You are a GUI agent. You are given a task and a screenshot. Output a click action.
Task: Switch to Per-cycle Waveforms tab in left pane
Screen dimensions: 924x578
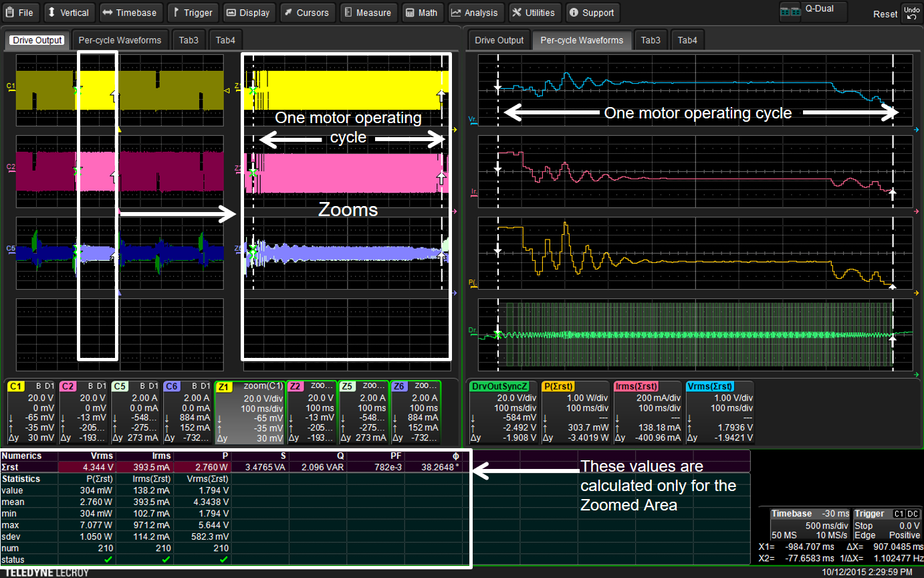click(x=120, y=40)
